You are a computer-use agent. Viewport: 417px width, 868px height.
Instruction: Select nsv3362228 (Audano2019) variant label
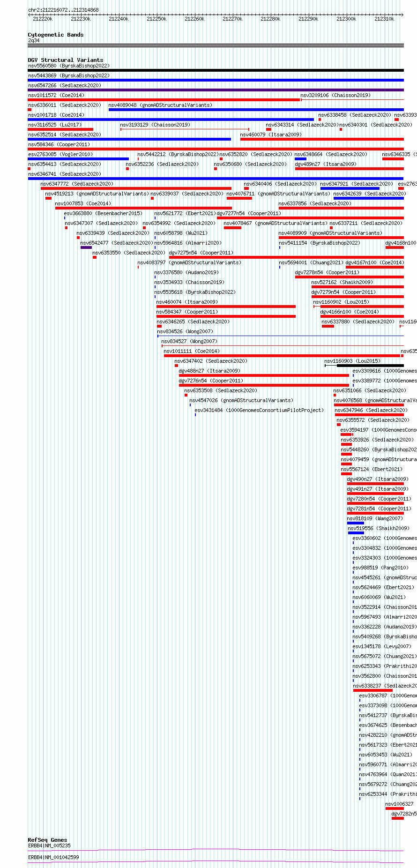[x=385, y=627]
